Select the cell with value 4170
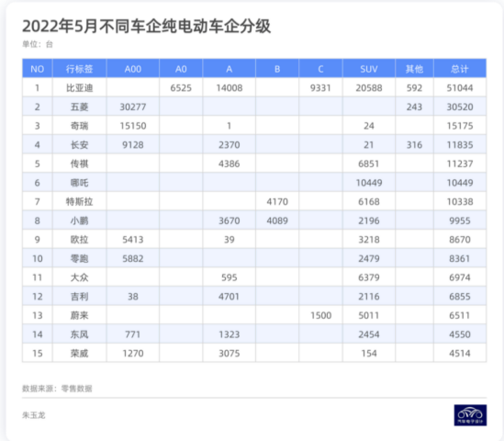The image size is (504, 441). click(277, 202)
